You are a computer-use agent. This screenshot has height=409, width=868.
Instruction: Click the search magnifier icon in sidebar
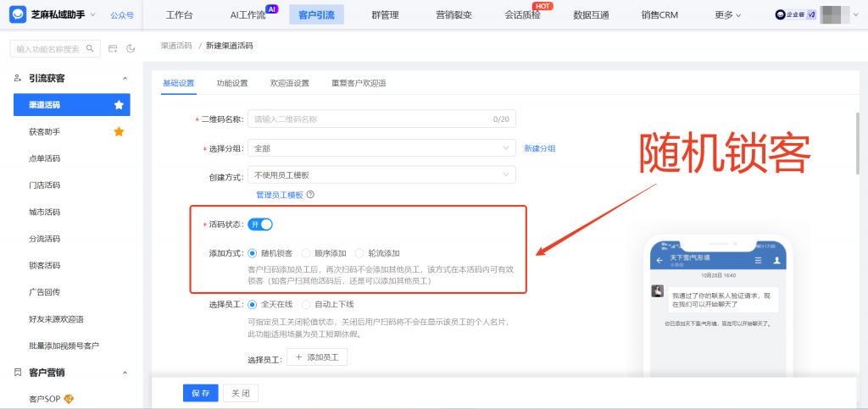point(90,48)
